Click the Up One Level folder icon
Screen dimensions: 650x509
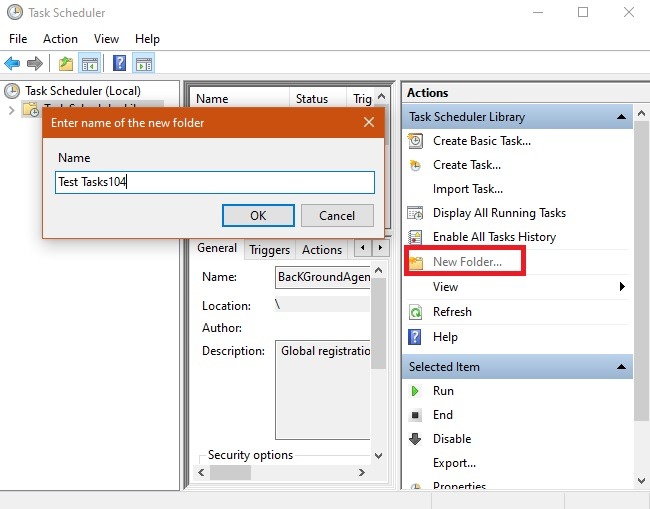pos(65,63)
